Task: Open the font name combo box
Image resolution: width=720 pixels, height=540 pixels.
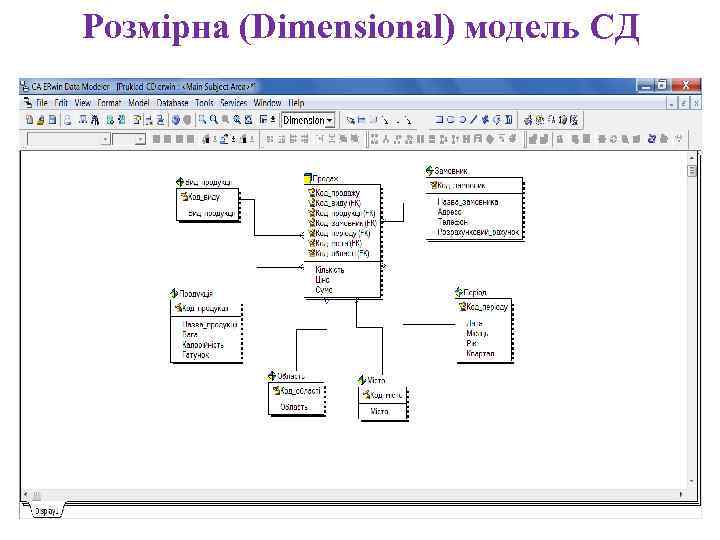Action: 68,139
